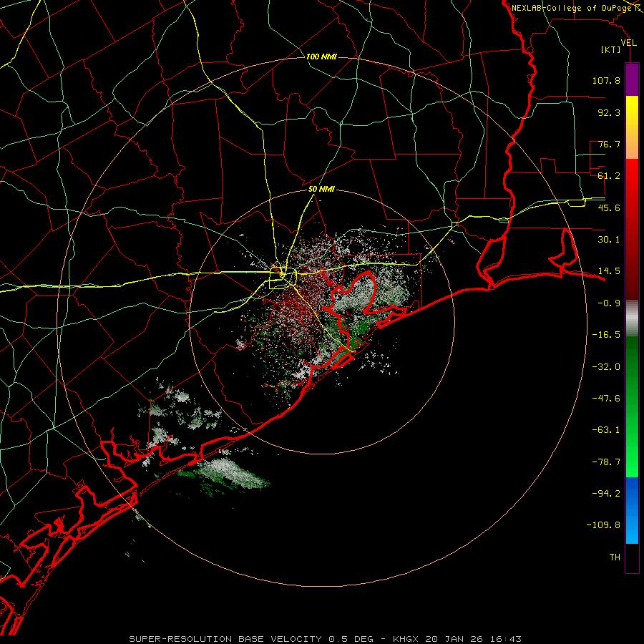644x644 pixels.
Task: Click the 45.6 velocity scale value
Action: click(x=609, y=208)
